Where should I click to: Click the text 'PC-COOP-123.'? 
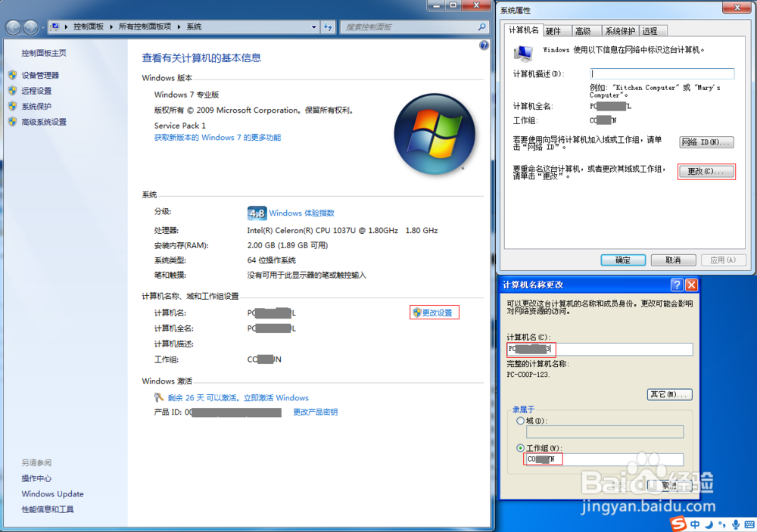(528, 375)
